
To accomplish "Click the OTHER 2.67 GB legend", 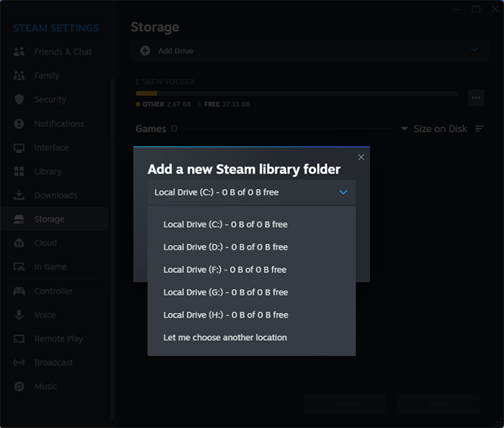I will pyautogui.click(x=163, y=104).
